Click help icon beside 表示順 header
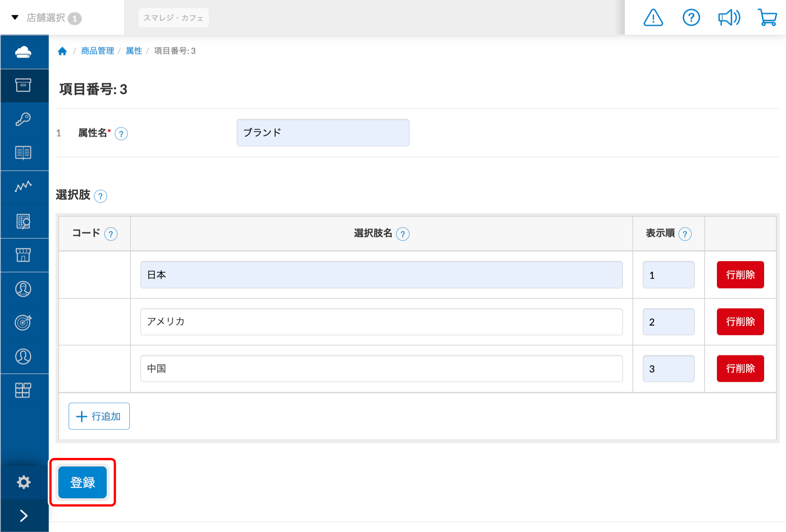The width and height of the screenshot is (786, 532). pyautogui.click(x=685, y=234)
